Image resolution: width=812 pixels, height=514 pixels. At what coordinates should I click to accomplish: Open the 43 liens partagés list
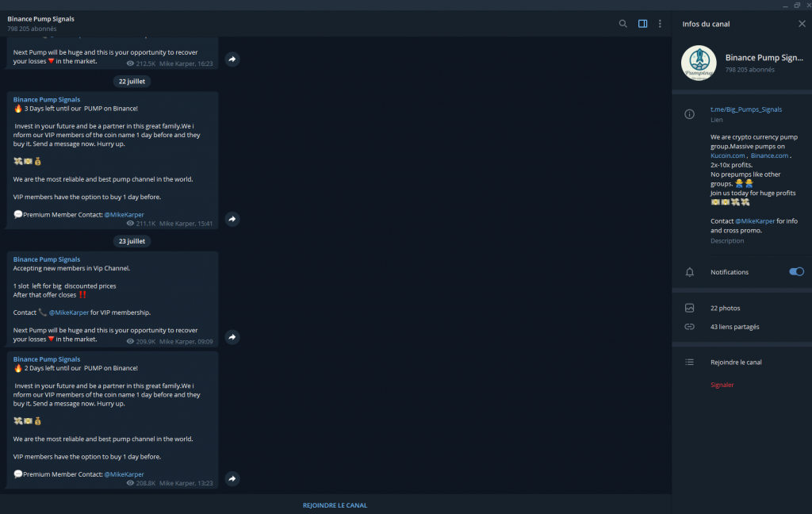coord(734,327)
